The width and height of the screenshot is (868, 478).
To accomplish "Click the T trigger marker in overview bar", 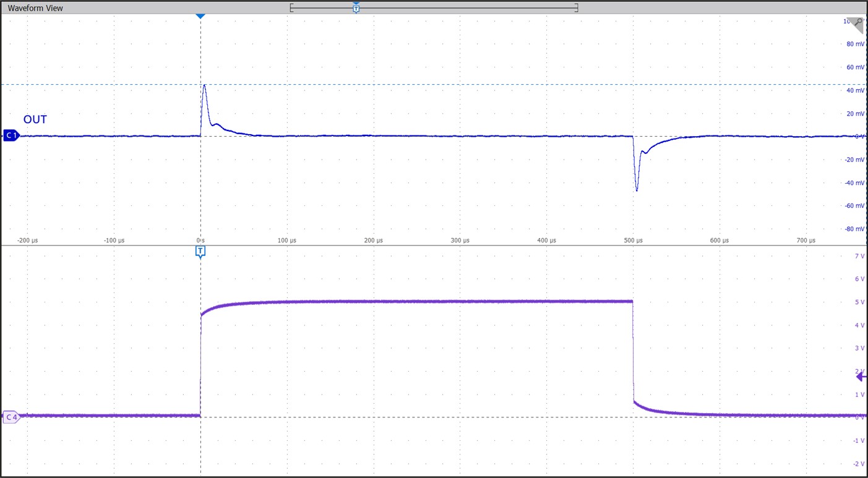I will [x=356, y=8].
